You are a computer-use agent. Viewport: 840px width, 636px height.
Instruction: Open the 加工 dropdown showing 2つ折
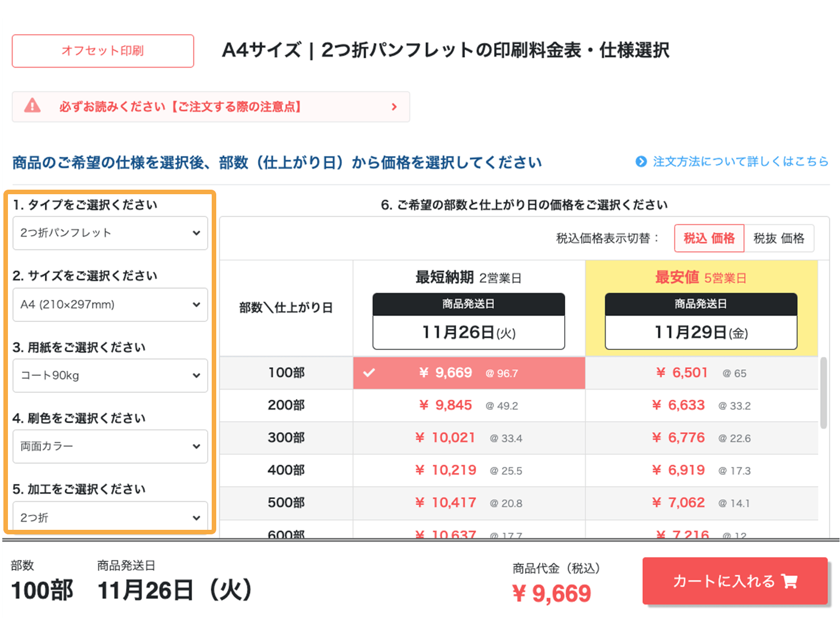point(110,517)
